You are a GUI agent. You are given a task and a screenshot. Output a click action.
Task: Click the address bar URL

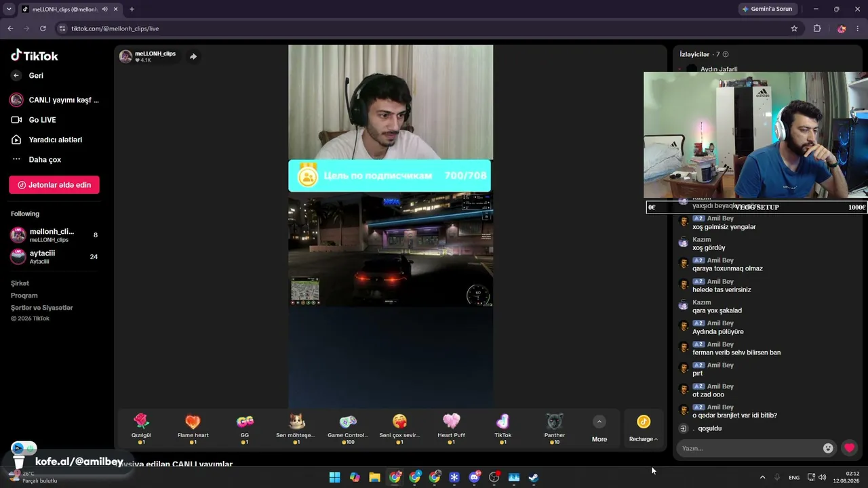(x=115, y=28)
